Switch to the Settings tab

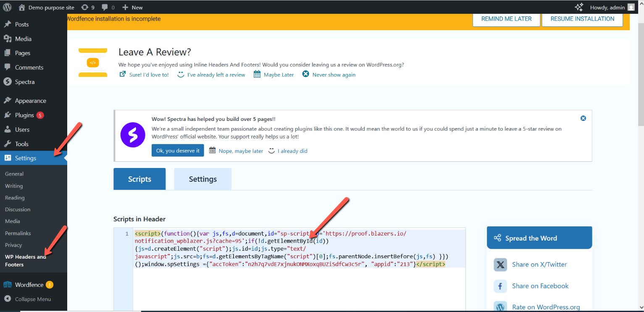(203, 179)
